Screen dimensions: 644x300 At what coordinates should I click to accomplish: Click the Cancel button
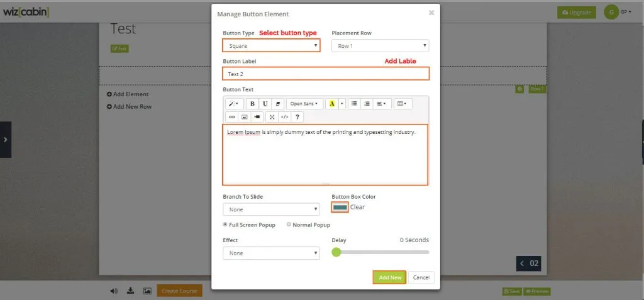point(421,277)
